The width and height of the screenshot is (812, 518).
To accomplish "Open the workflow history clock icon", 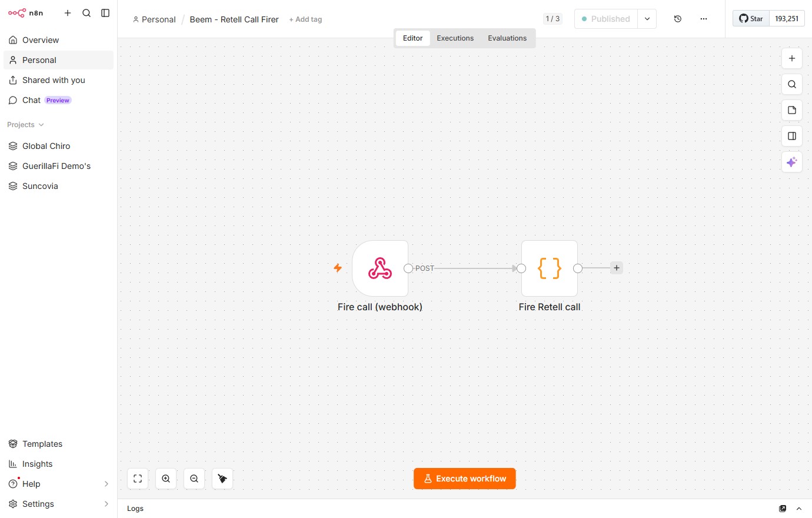I will pos(678,19).
